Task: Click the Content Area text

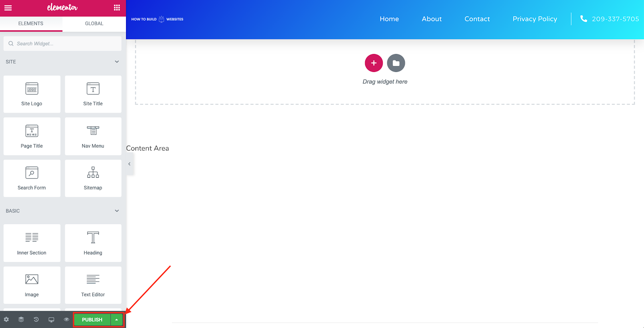Action: (x=148, y=148)
